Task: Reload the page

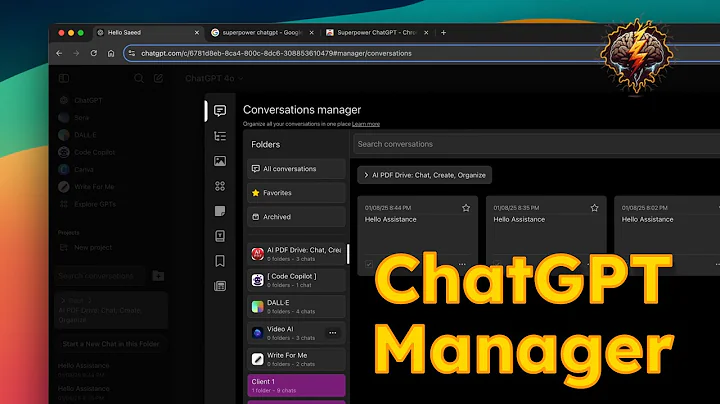Action: tap(94, 53)
